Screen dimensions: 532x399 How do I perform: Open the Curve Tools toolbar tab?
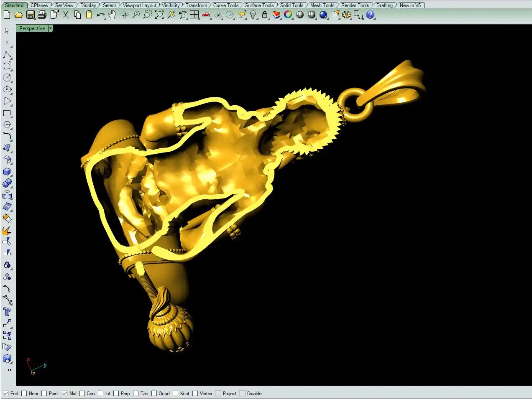click(x=226, y=5)
